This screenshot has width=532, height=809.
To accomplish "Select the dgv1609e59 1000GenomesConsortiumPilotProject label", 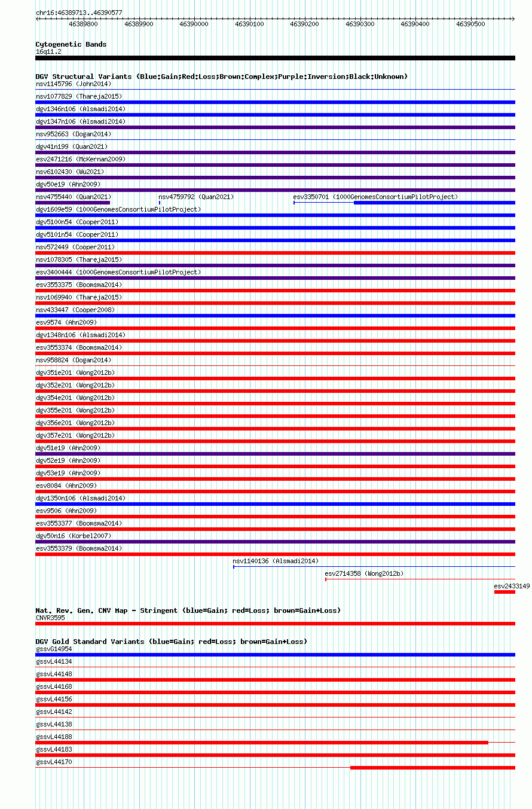I will [x=118, y=209].
